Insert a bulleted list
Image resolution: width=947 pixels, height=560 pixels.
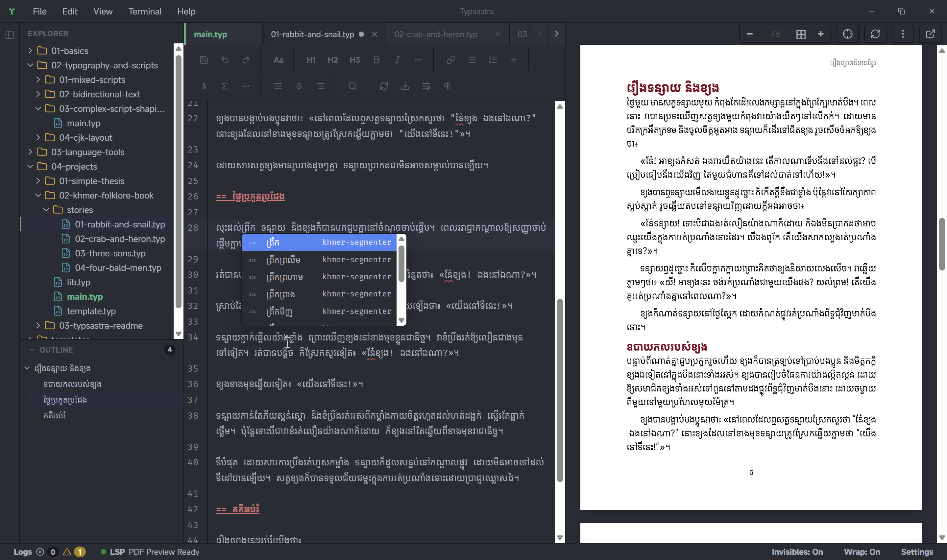pyautogui.click(x=472, y=59)
